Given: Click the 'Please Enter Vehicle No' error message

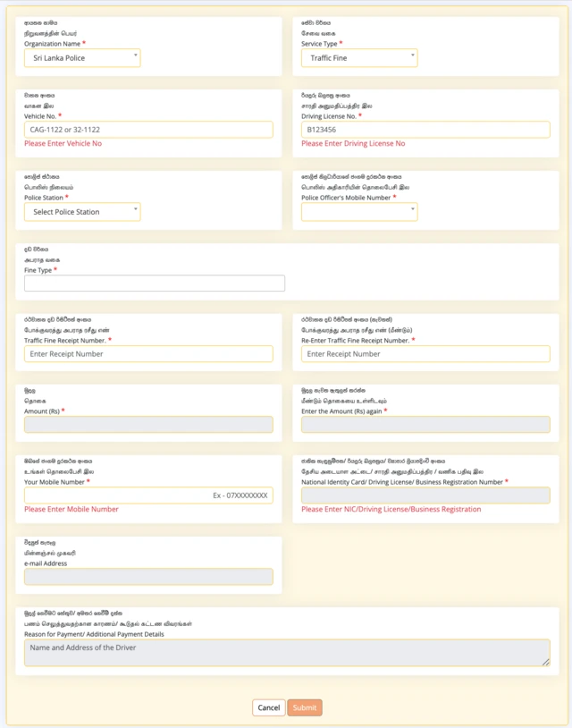Looking at the screenshot, I should point(63,144).
